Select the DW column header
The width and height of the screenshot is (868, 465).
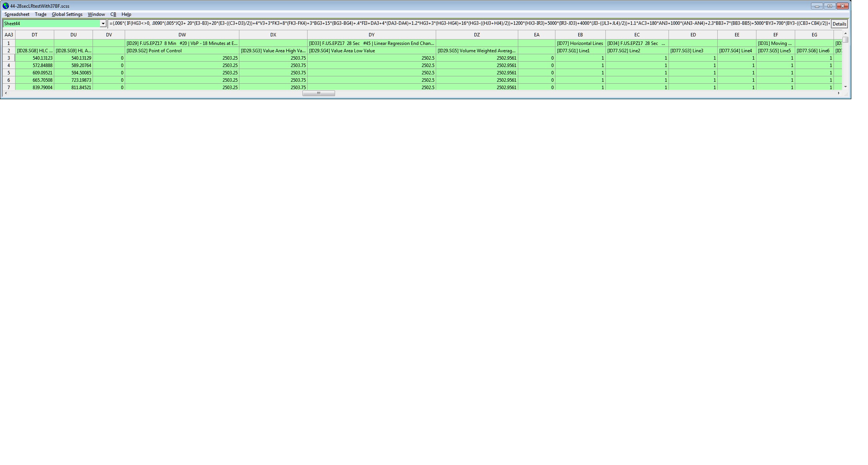[x=182, y=35]
